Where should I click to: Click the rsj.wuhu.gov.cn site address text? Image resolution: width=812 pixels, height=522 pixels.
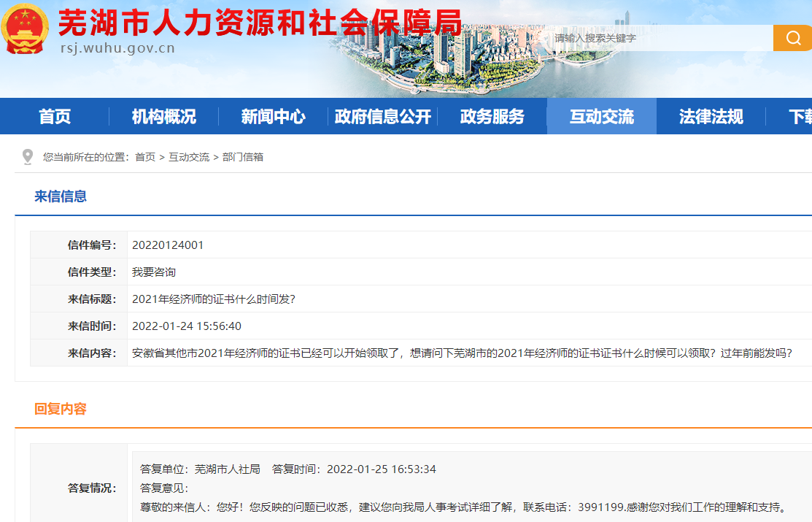click(x=117, y=49)
